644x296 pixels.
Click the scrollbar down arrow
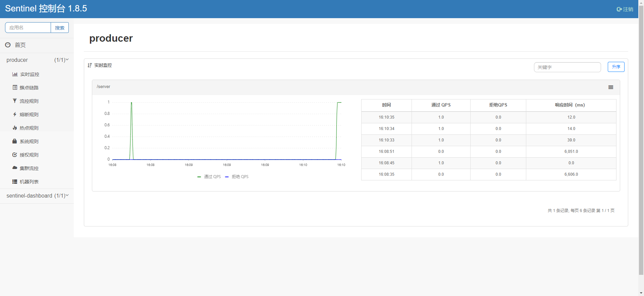point(641,293)
